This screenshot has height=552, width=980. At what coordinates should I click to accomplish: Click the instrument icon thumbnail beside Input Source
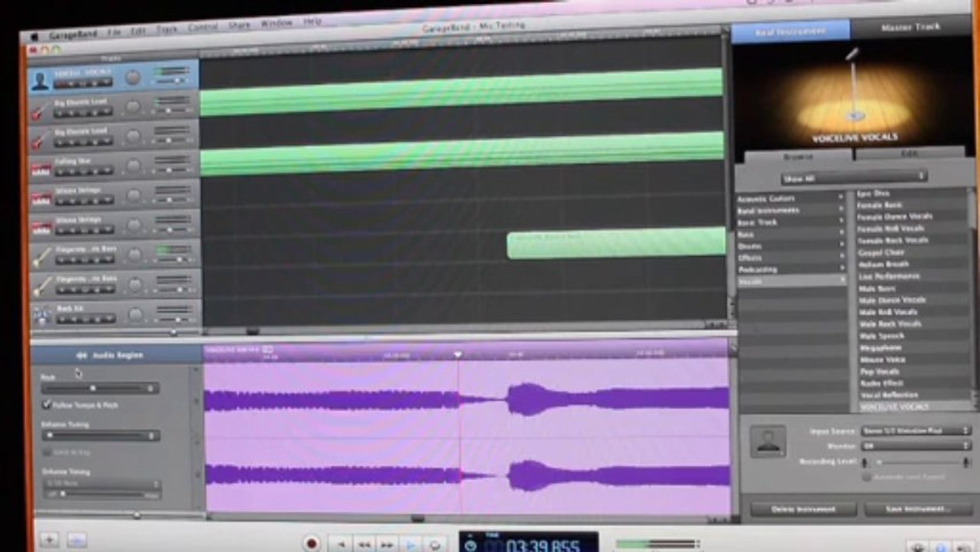767,442
